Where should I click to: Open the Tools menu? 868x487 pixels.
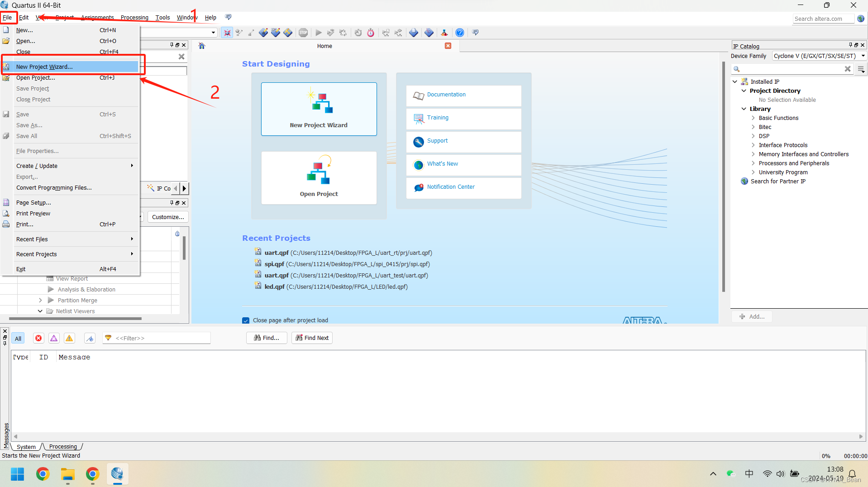coord(162,18)
